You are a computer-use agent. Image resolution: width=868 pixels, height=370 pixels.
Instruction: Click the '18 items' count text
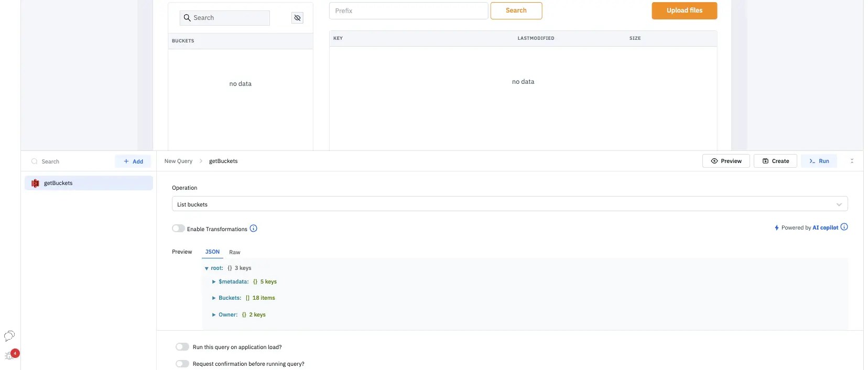pyautogui.click(x=264, y=298)
